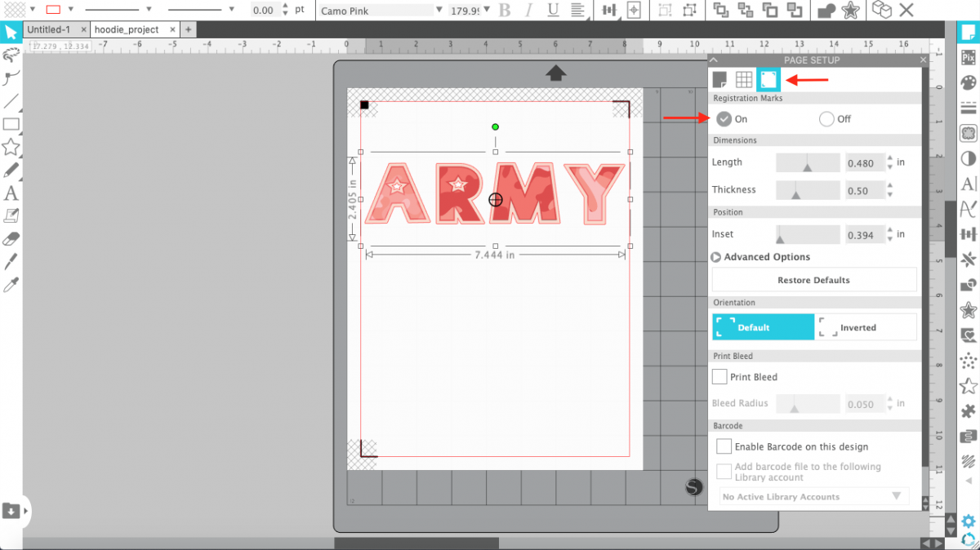The height and width of the screenshot is (550, 980).
Task: Switch to the Untitled-1 tab
Action: coord(49,29)
